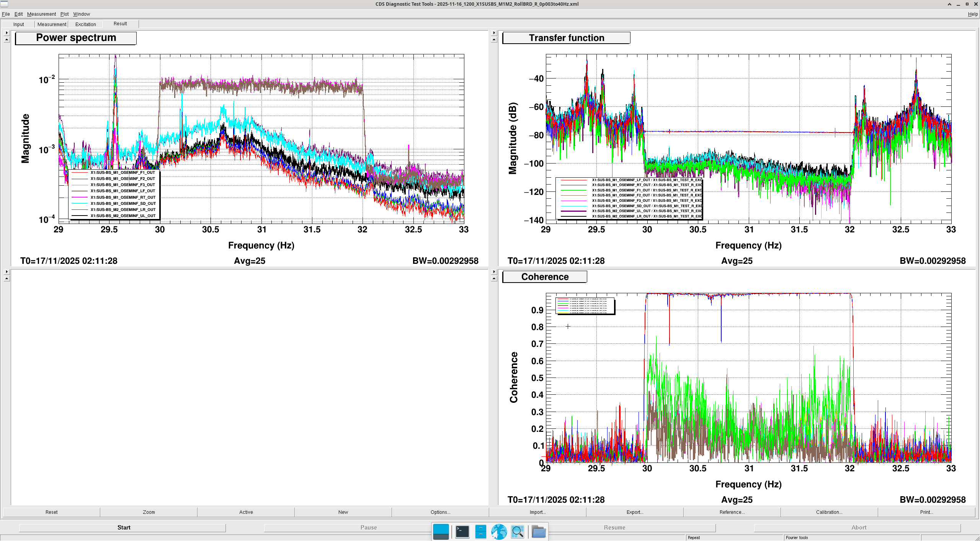Click the Export... button
Image resolution: width=980 pixels, height=541 pixels.
click(634, 512)
